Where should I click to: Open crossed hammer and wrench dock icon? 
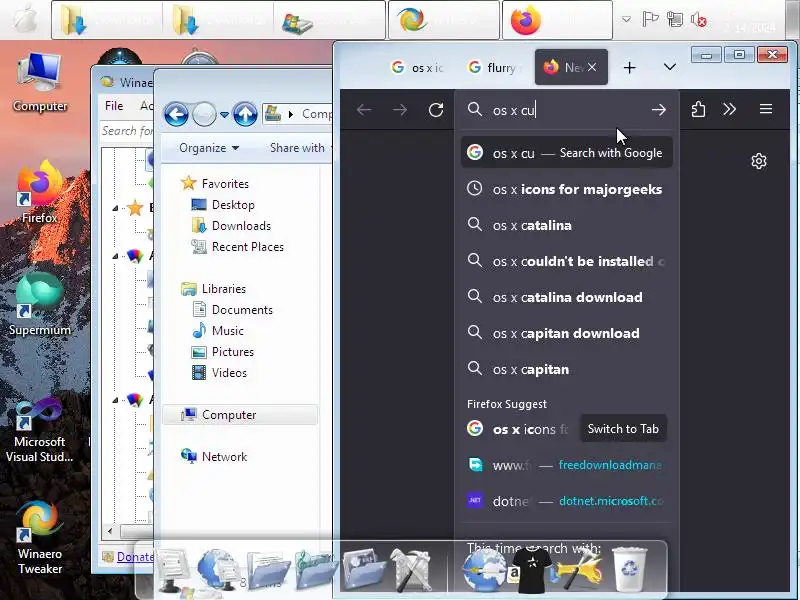[412, 569]
